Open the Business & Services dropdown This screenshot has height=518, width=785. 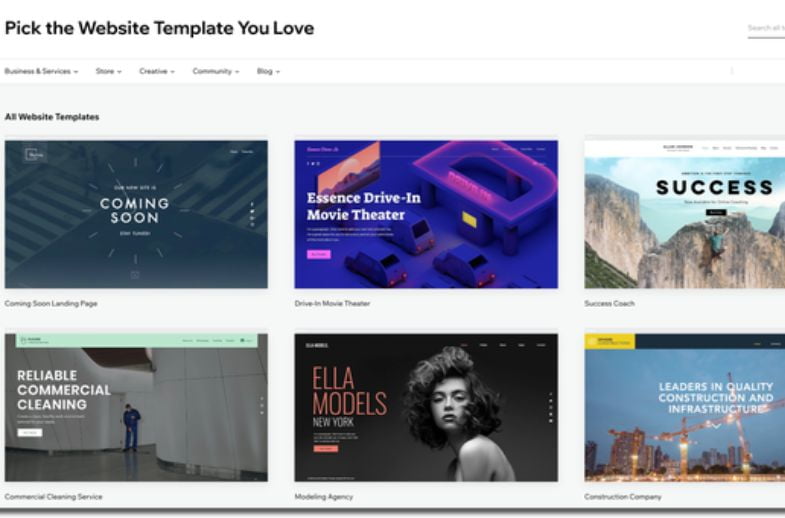(41, 72)
